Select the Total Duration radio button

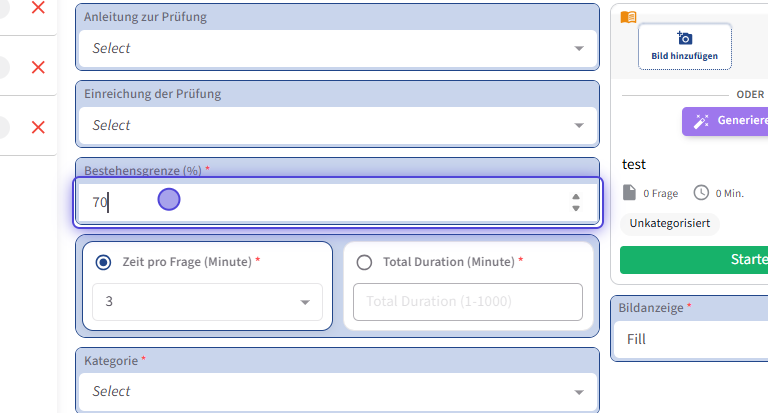(364, 262)
